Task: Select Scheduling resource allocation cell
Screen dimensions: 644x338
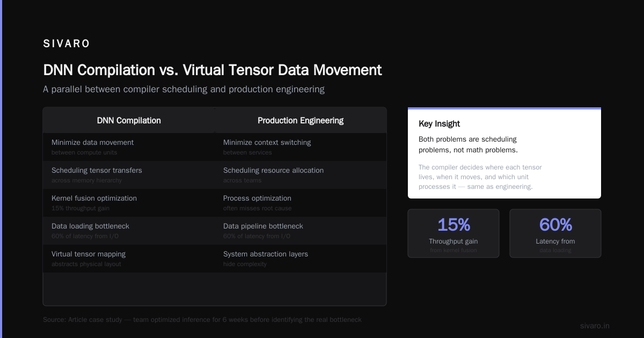Action: [x=301, y=175]
